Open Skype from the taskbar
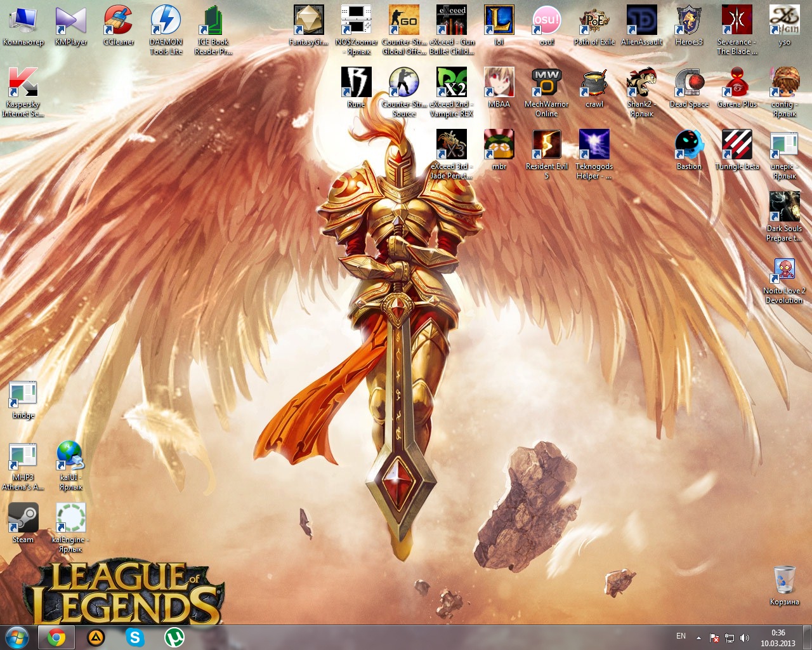The height and width of the screenshot is (650, 812). point(134,637)
